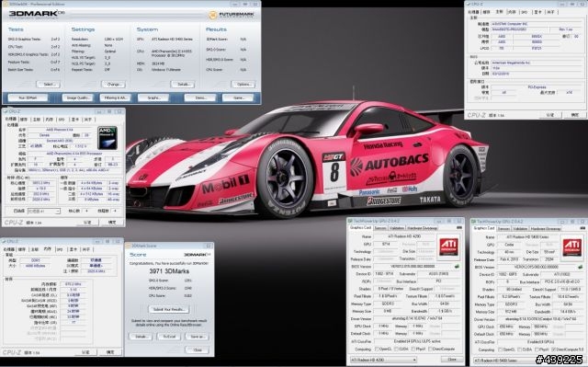Viewport: 588px width, 367px height.
Task: Click To Excel in 3DMark Score window
Action: [x=169, y=337]
